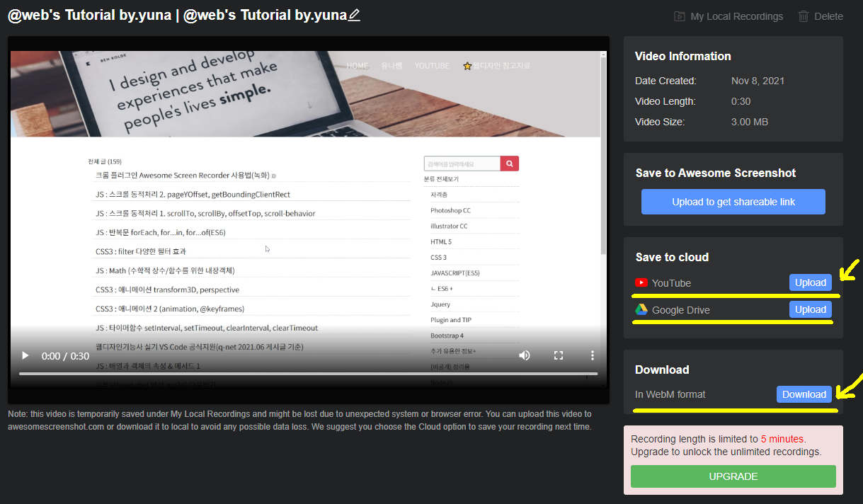Click the My Local Recordings folder icon

click(679, 16)
